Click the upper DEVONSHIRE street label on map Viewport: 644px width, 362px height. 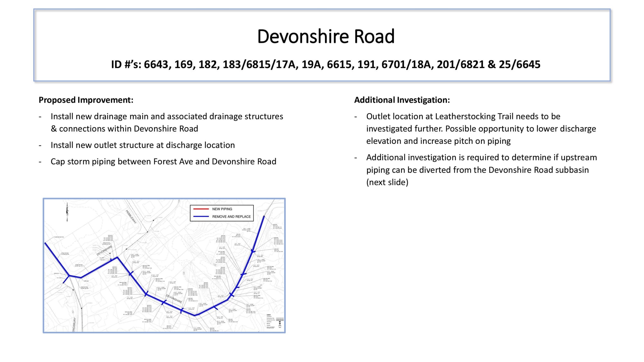(105, 251)
